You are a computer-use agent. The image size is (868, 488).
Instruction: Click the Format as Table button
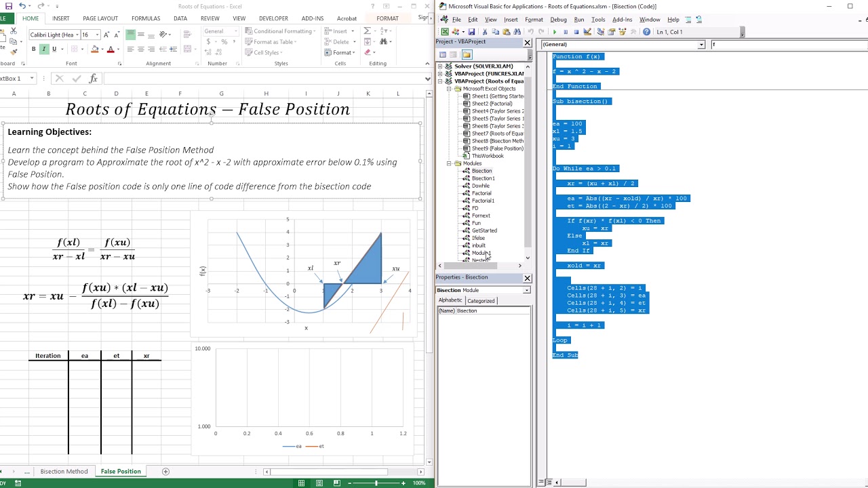click(270, 42)
